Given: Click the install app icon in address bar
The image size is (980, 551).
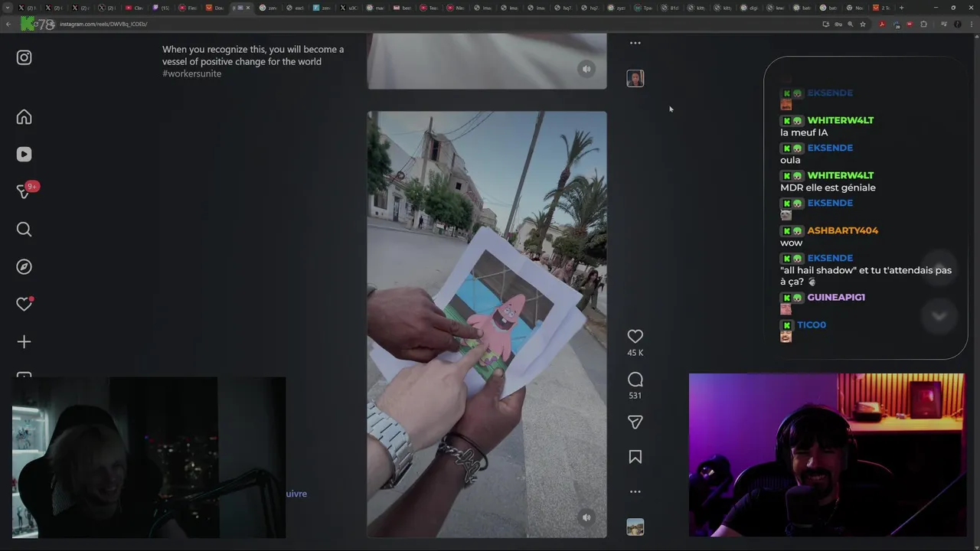Looking at the screenshot, I should [826, 24].
